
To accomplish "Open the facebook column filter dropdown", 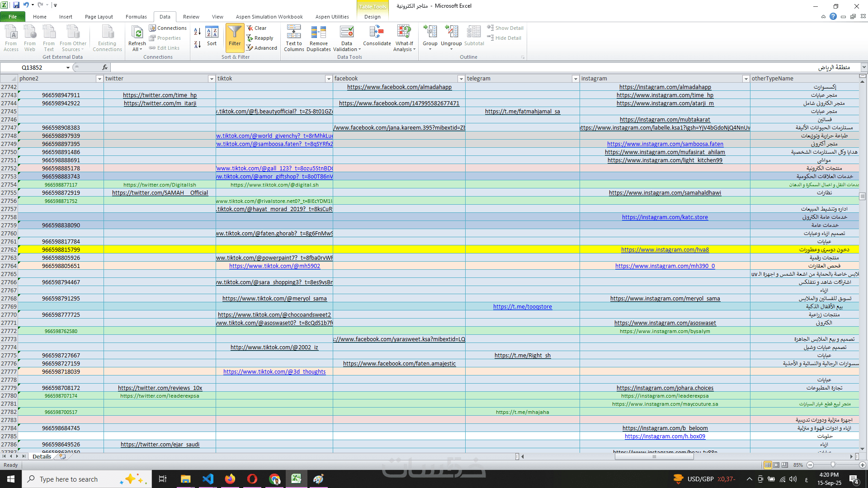I will tap(461, 79).
